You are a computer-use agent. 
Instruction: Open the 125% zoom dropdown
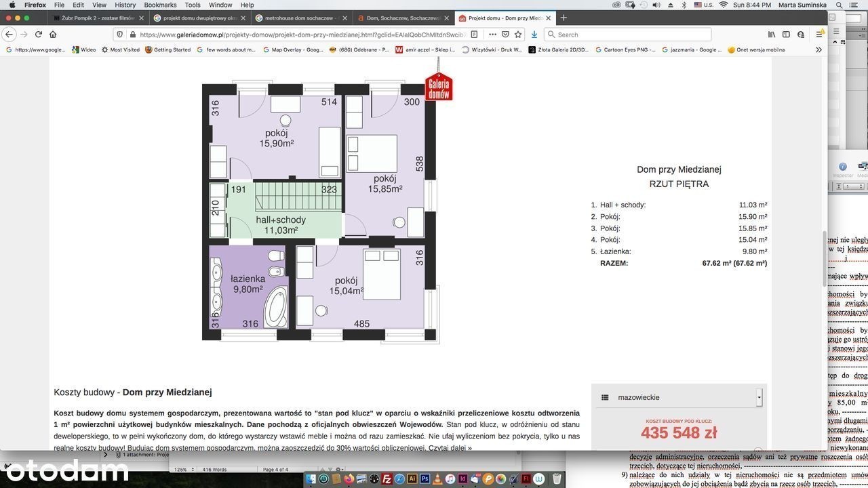point(183,470)
